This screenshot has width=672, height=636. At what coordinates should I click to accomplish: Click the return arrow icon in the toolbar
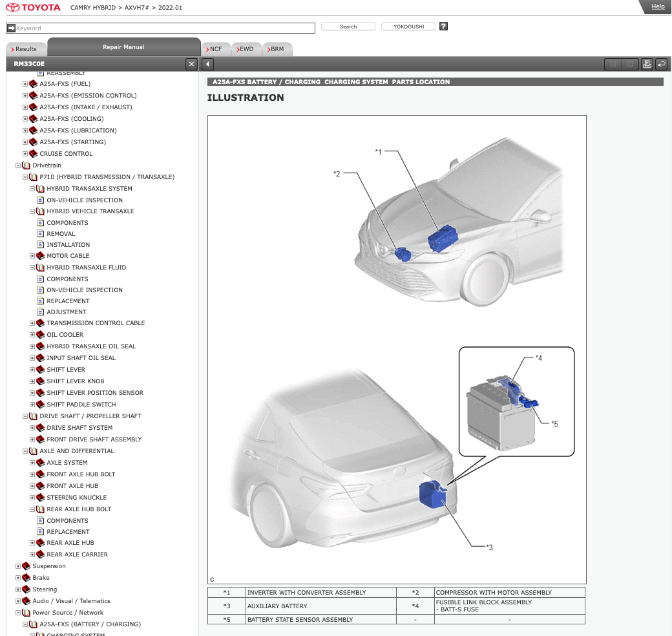660,64
